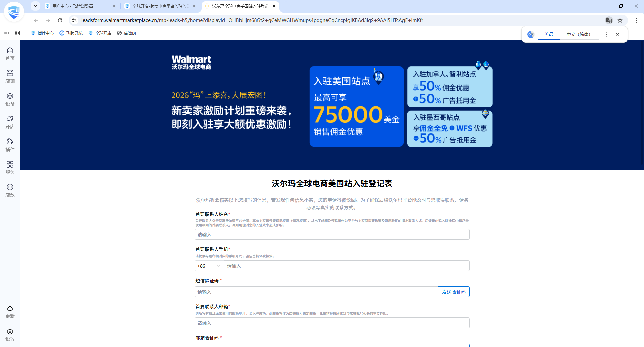Click the address bar URL
The width and height of the screenshot is (644, 347).
[x=252, y=20]
